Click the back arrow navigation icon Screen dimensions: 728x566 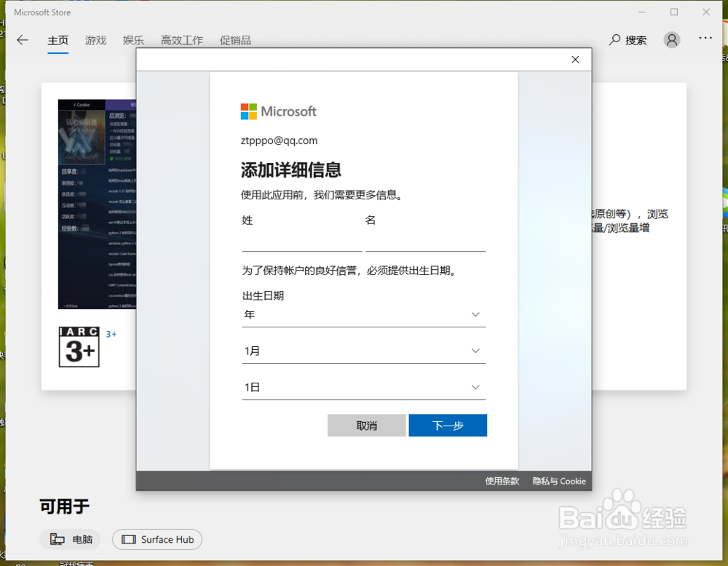(x=22, y=40)
